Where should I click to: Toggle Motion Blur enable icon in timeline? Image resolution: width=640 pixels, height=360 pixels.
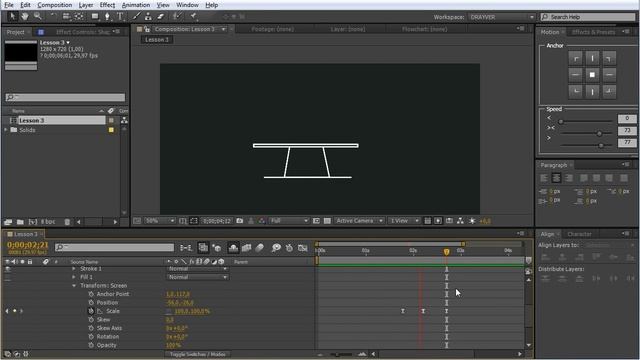coord(260,248)
